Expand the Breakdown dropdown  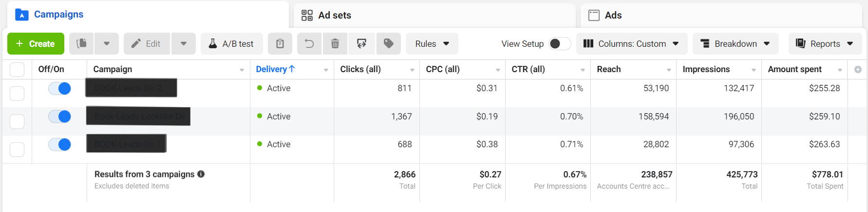pos(736,44)
